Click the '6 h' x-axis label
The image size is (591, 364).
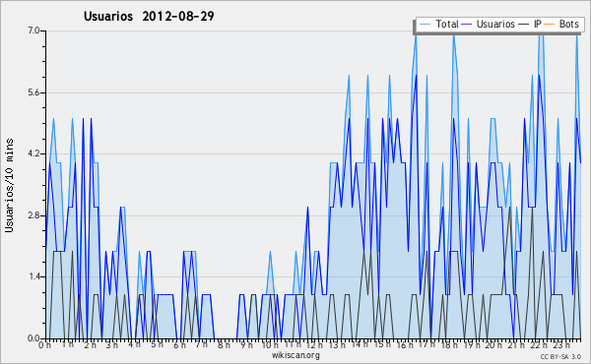pos(179,344)
